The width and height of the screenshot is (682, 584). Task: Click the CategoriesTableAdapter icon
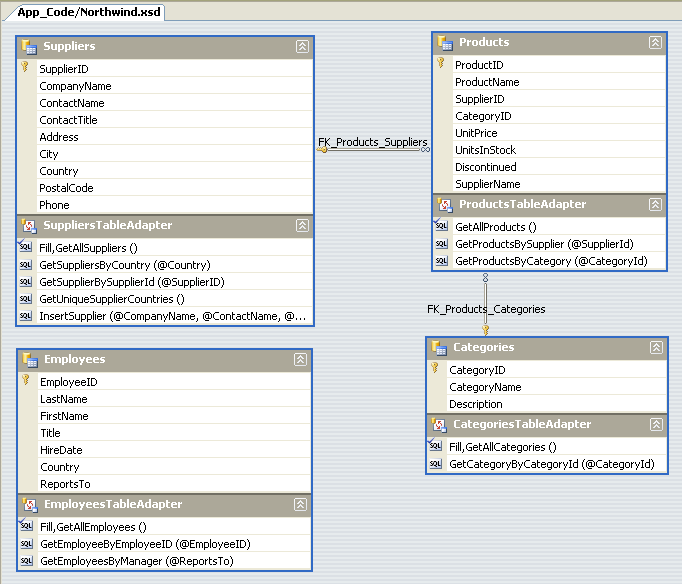(439, 424)
